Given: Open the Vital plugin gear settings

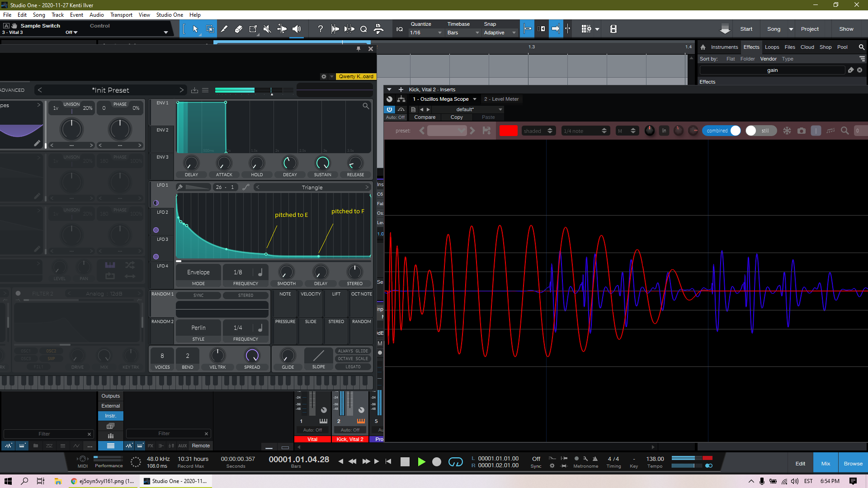Looking at the screenshot, I should point(324,76).
